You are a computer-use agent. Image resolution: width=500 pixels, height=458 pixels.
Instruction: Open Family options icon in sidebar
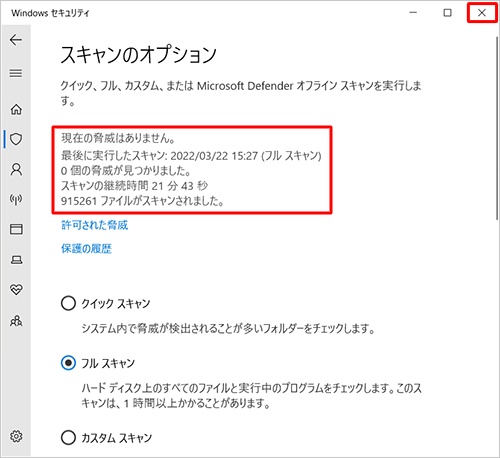point(16,321)
